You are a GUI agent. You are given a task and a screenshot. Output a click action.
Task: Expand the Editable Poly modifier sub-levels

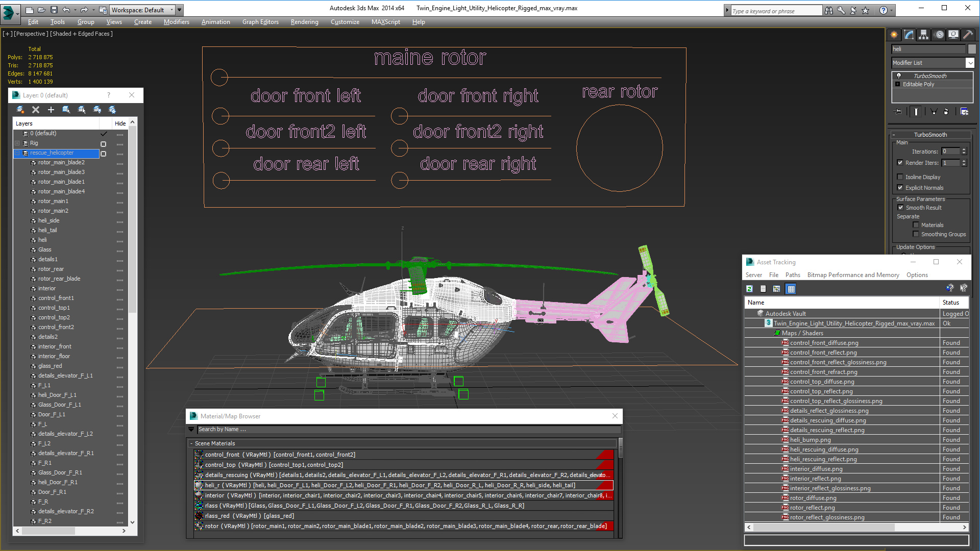[898, 84]
